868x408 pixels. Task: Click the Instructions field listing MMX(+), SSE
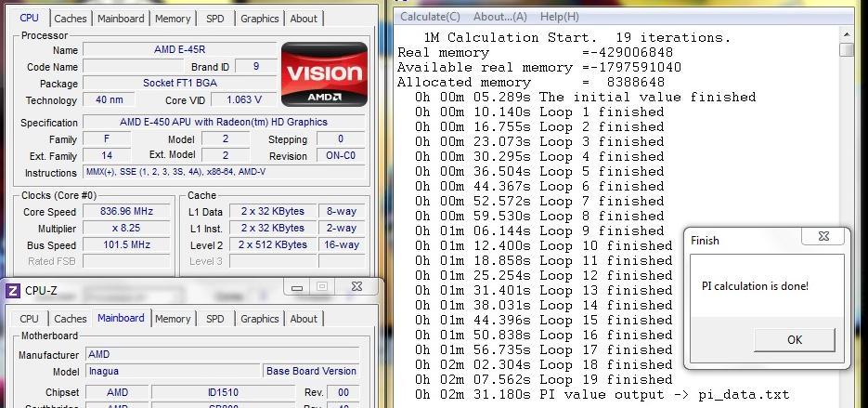[224, 173]
